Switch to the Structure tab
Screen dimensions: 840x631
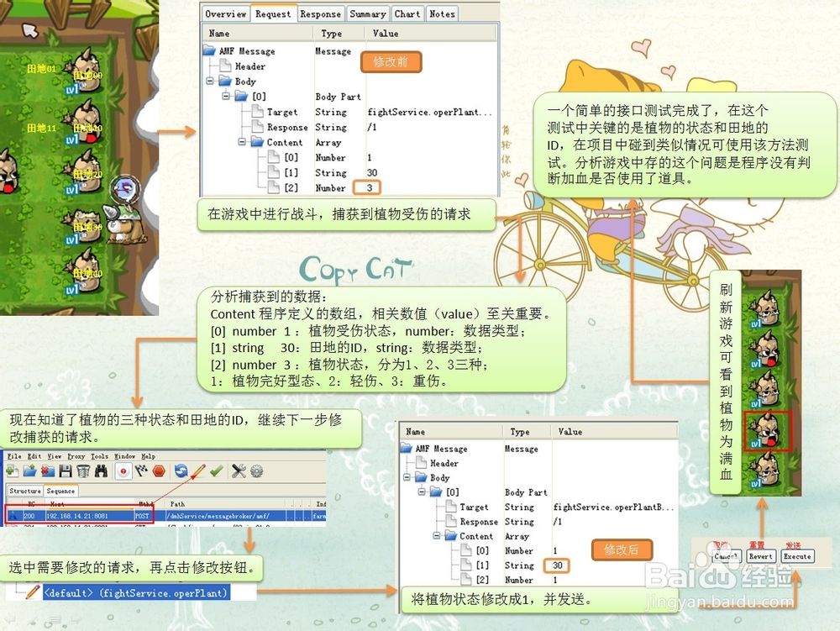(24, 491)
